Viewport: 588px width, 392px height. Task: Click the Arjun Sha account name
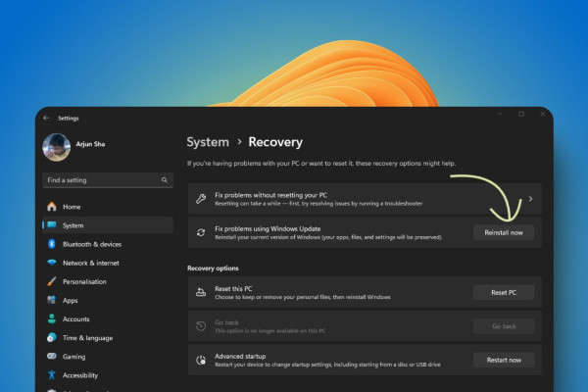click(x=90, y=144)
